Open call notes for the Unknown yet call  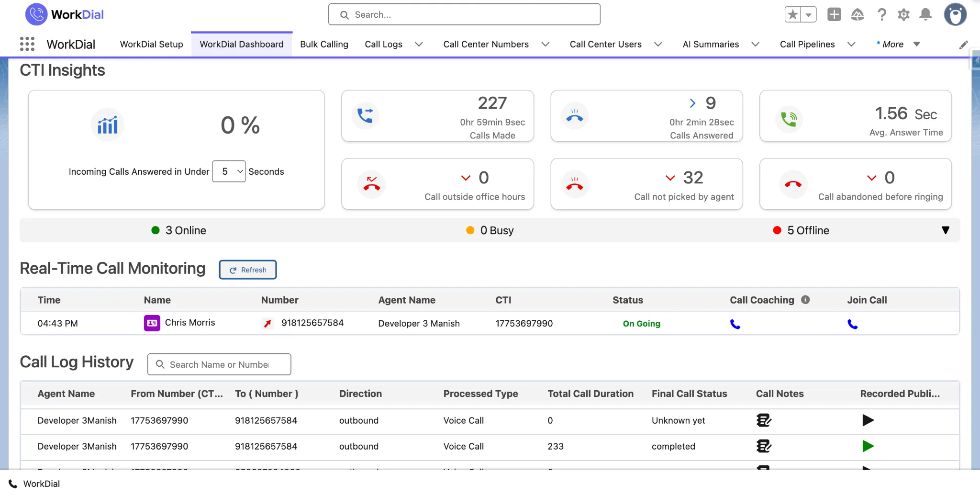coord(764,420)
